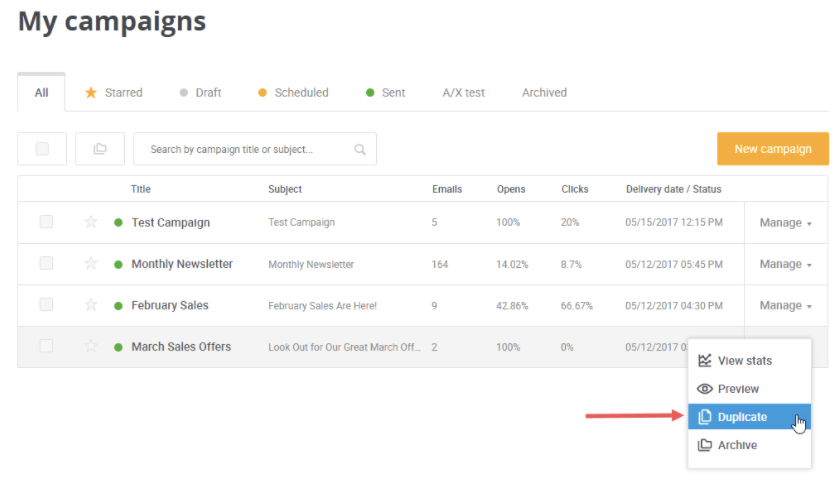Click the archive folders toolbar icon
The height and width of the screenshot is (500, 840).
[100, 149]
